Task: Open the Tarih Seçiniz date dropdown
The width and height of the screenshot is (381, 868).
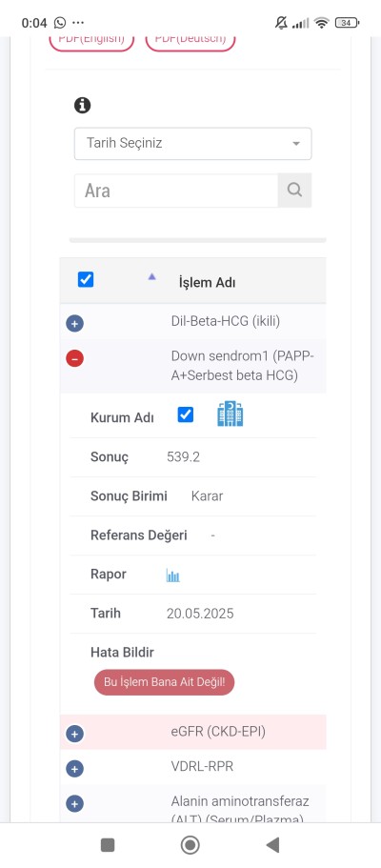Action: pos(192,144)
